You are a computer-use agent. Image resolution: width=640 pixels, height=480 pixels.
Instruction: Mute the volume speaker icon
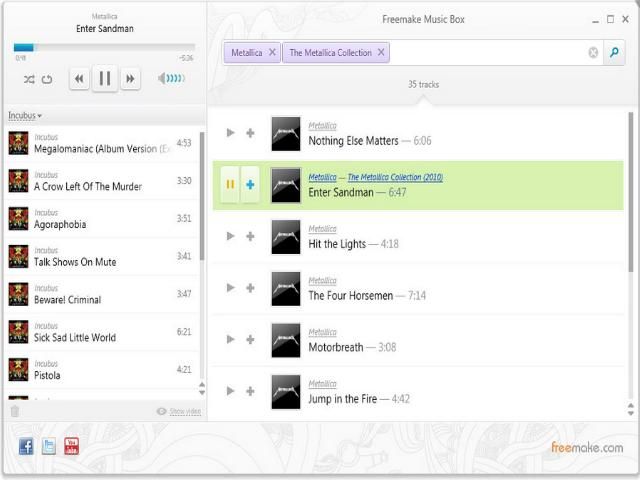[x=163, y=79]
